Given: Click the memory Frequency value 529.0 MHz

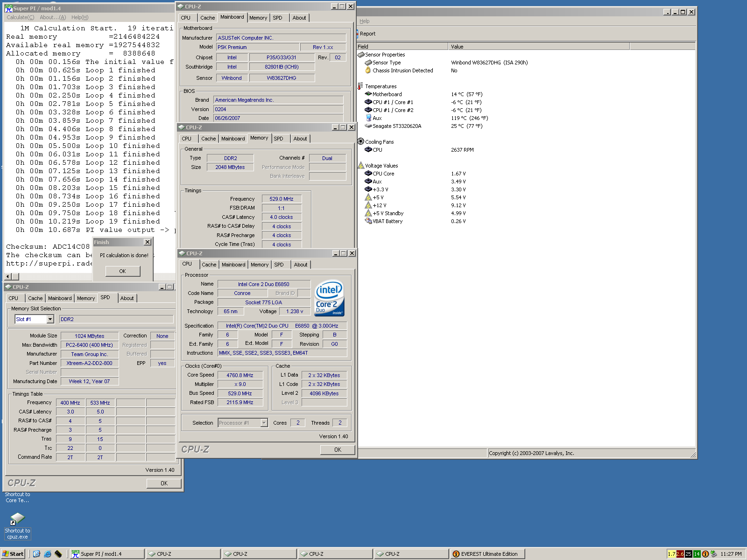Looking at the screenshot, I should pos(282,199).
